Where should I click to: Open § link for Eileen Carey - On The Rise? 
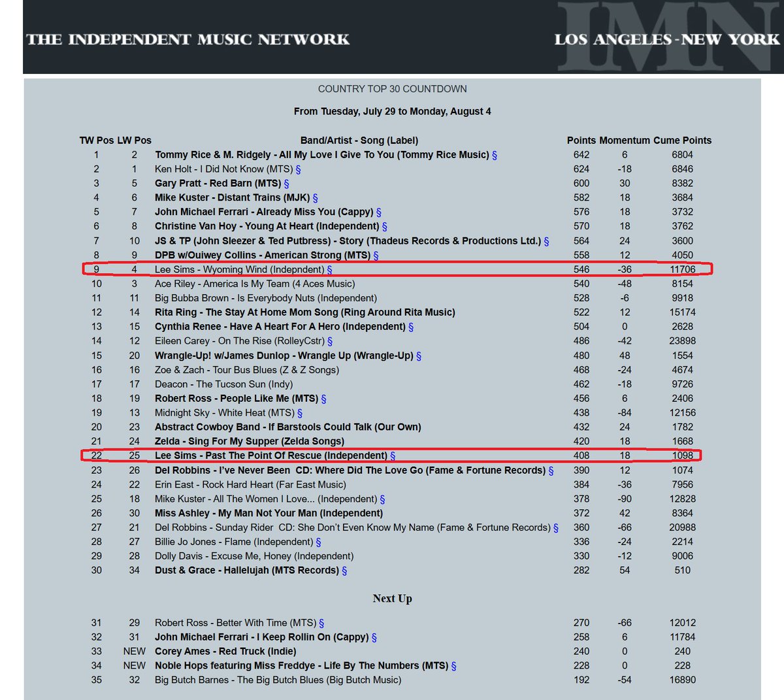click(330, 341)
